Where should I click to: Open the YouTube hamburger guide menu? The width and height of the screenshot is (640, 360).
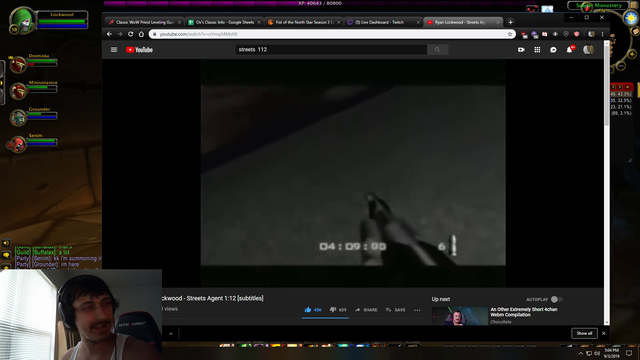[x=114, y=49]
